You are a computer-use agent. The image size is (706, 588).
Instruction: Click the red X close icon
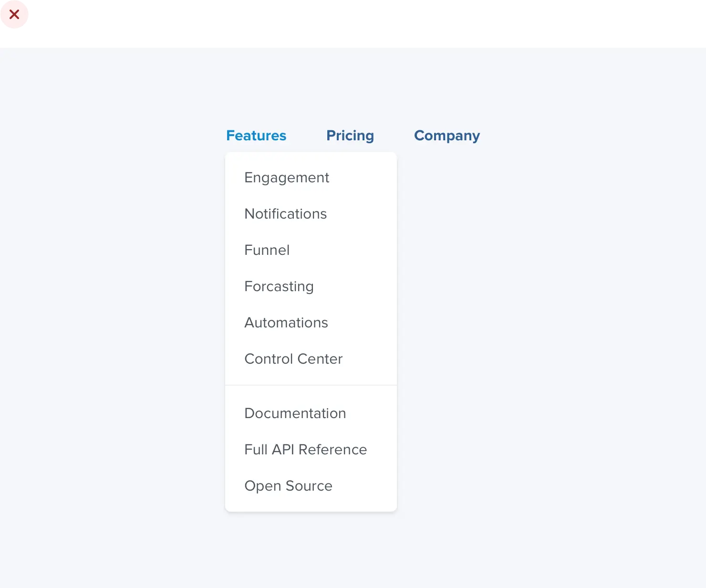point(14,15)
